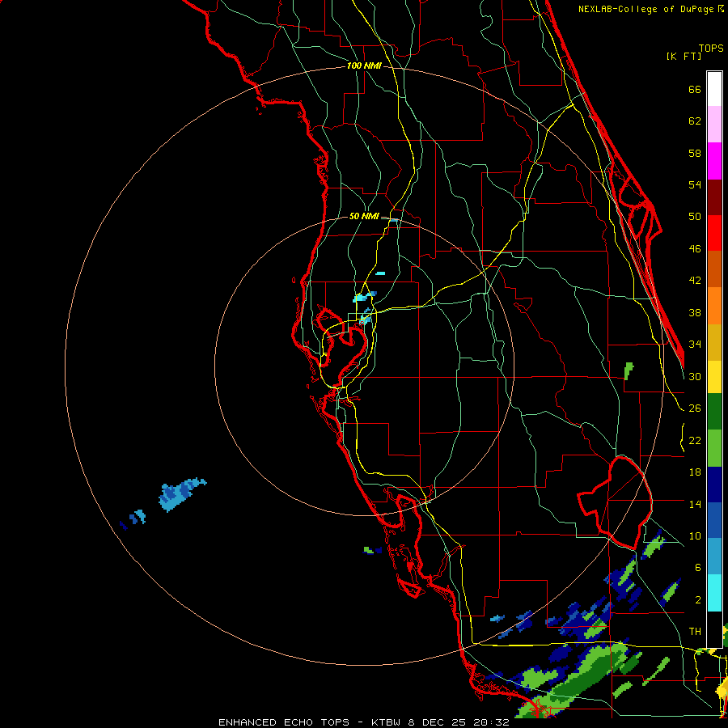Click the 54 value on the legend
The width and height of the screenshot is (728, 728).
[x=695, y=184]
